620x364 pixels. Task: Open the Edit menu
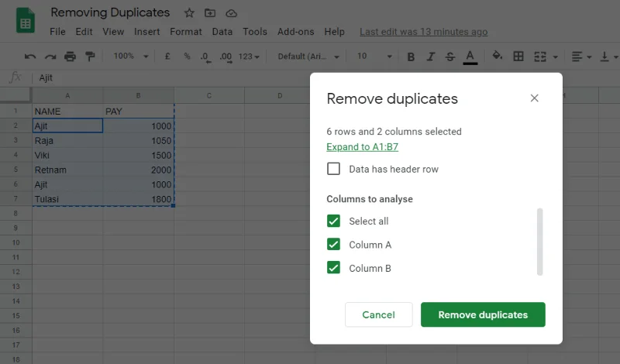(x=84, y=32)
